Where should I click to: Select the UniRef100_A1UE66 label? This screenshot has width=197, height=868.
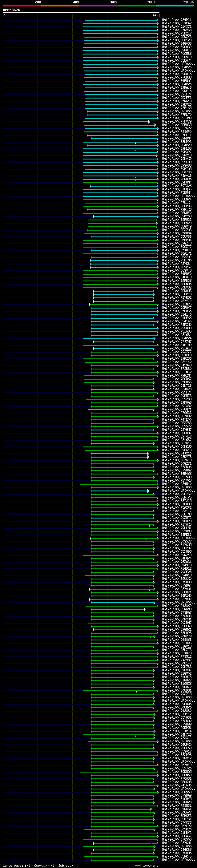177,318
